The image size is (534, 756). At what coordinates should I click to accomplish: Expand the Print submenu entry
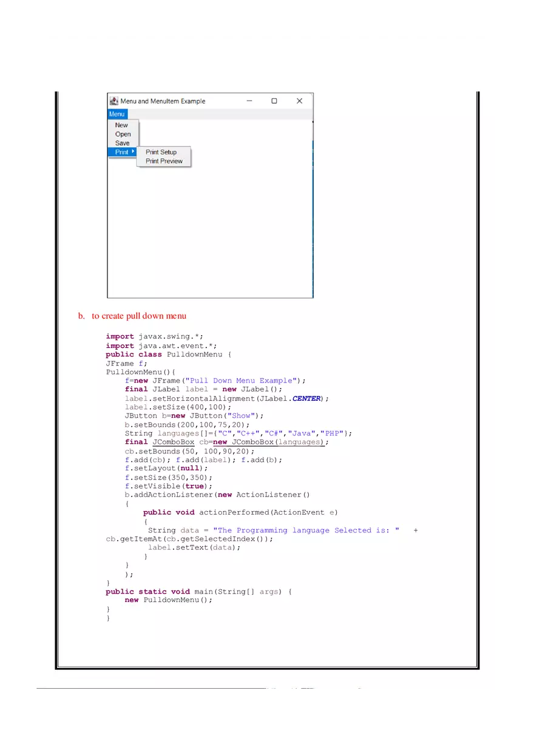123,152
